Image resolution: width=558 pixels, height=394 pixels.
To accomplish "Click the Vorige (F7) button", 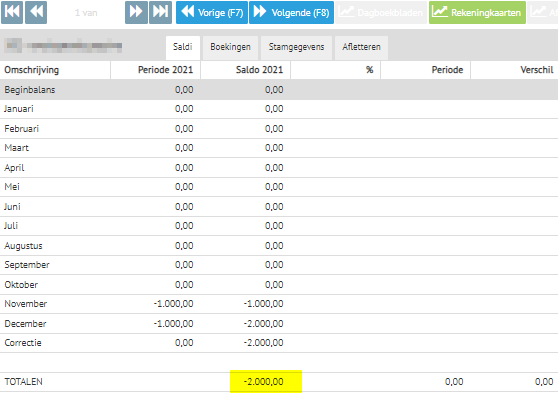I will [212, 12].
